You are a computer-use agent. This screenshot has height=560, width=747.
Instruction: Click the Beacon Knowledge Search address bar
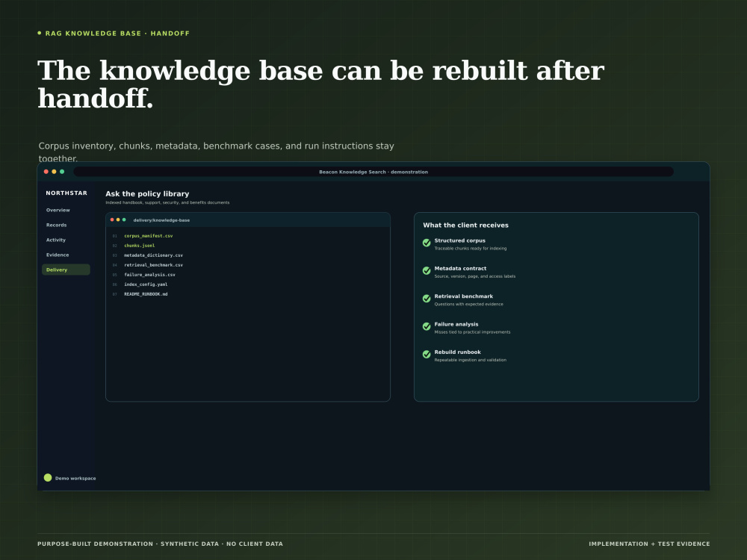point(373,172)
